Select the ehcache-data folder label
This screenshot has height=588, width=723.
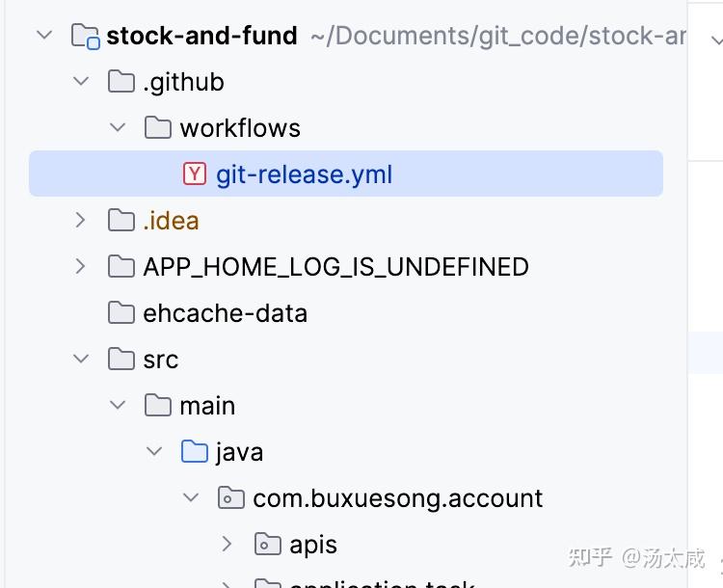pyautogui.click(x=225, y=313)
